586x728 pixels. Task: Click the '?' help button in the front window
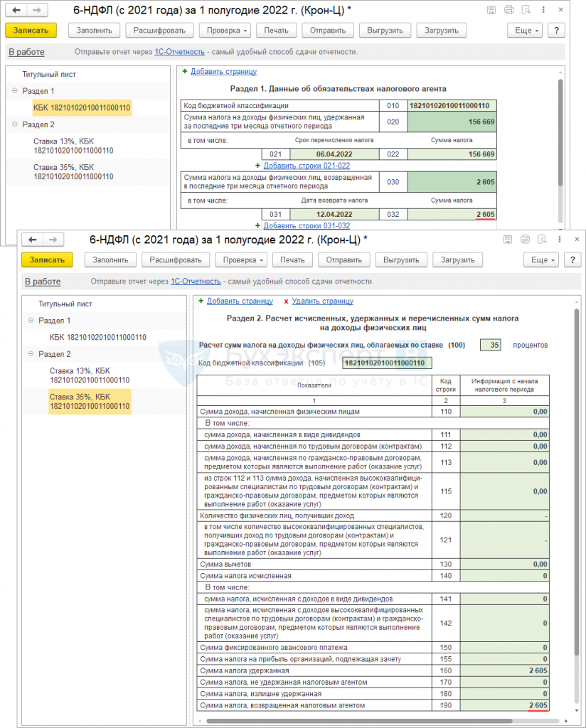tap(572, 260)
